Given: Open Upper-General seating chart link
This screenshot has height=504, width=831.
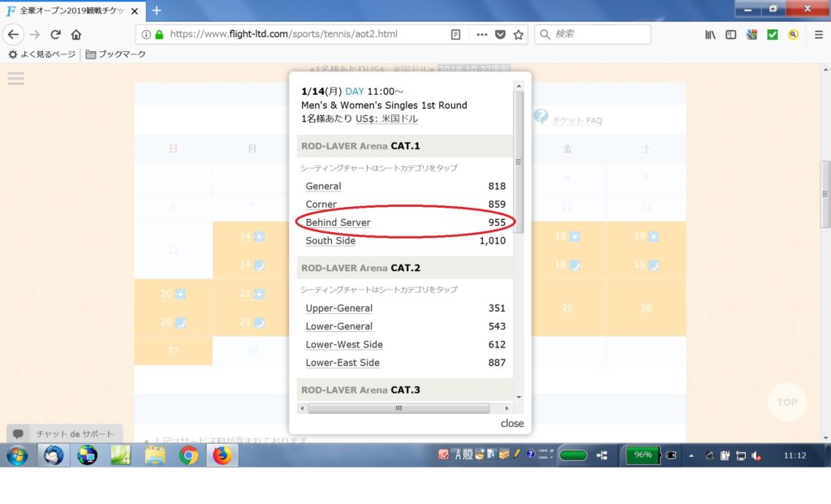Looking at the screenshot, I should 338,308.
